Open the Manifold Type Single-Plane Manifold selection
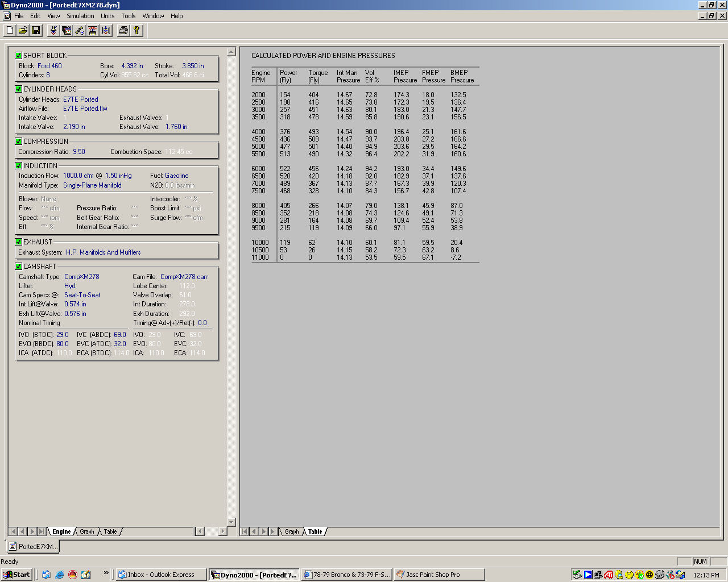728x582 pixels. pyautogui.click(x=92, y=185)
